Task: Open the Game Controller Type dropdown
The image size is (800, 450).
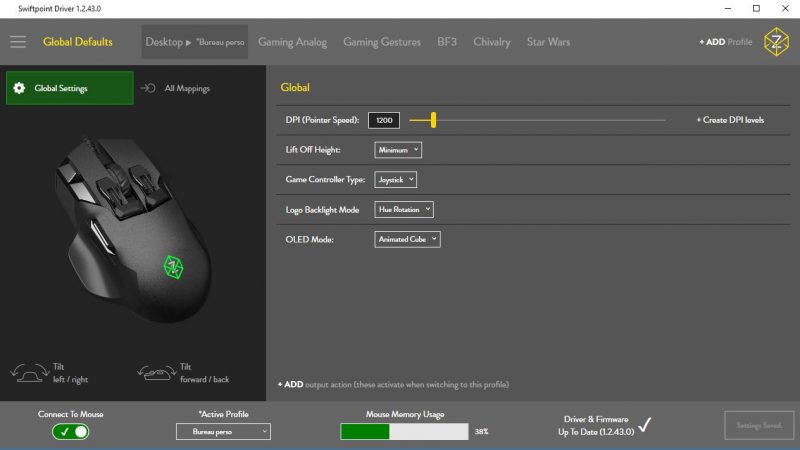Action: (x=395, y=180)
